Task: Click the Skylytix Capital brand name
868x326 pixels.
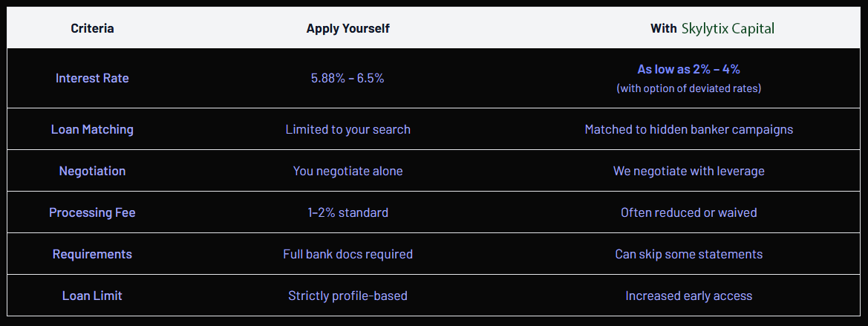Action: point(728,29)
